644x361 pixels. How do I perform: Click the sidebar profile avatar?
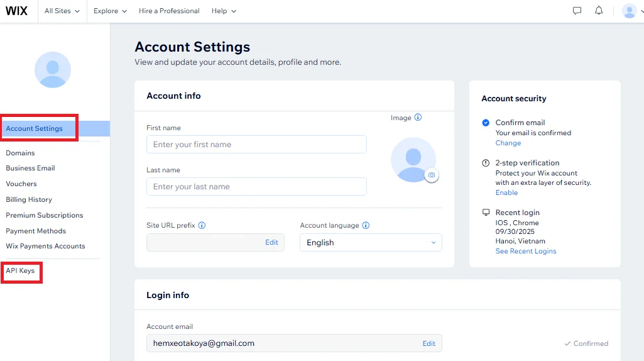pyautogui.click(x=53, y=69)
